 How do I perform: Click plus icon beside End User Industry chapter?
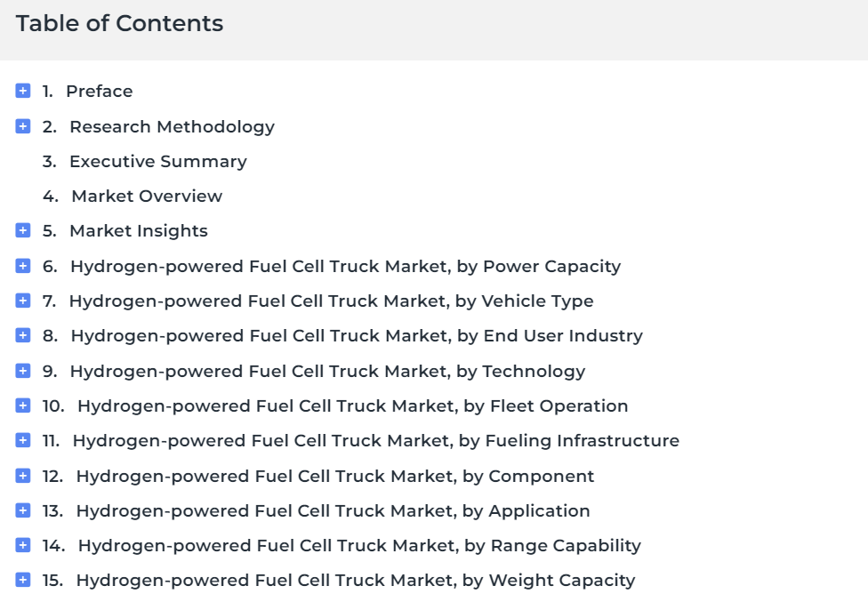tap(23, 335)
